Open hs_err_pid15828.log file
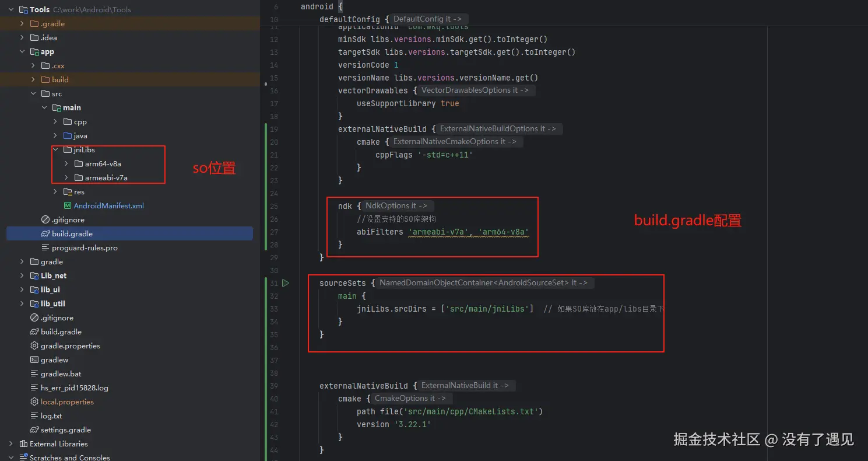This screenshot has height=461, width=868. [75, 387]
